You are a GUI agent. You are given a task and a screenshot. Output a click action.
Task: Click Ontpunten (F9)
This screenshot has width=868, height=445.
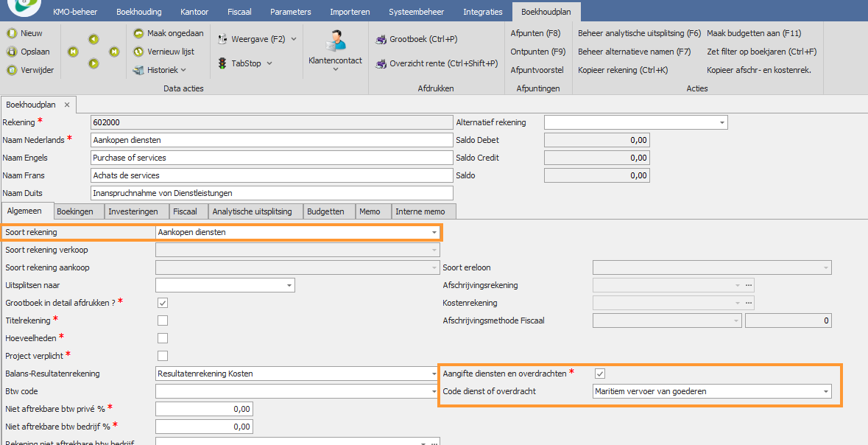[538, 52]
